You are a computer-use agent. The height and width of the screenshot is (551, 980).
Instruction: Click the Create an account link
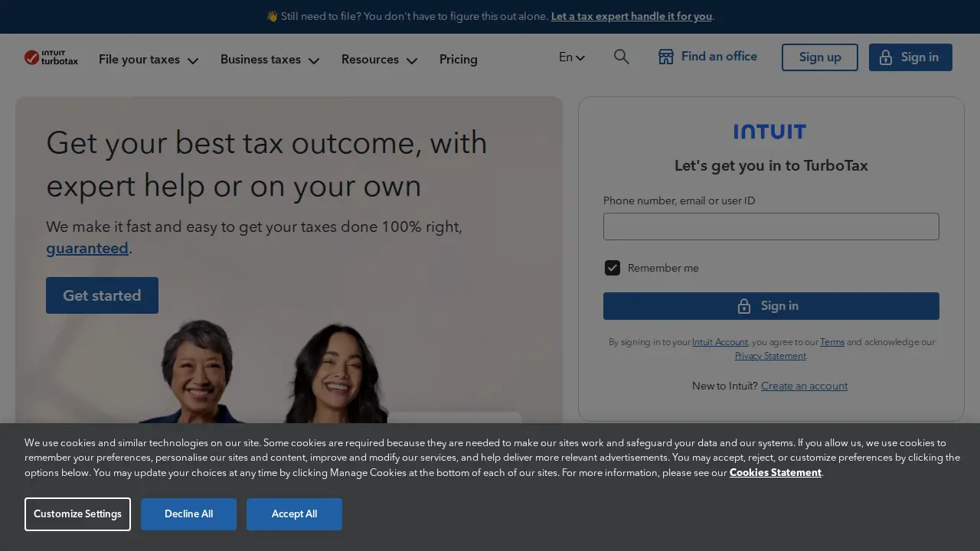[804, 386]
